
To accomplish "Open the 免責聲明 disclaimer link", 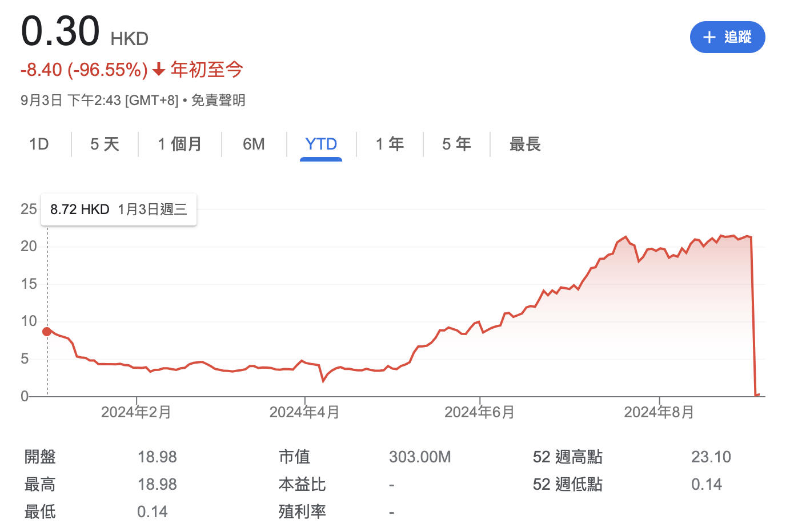I will click(218, 100).
